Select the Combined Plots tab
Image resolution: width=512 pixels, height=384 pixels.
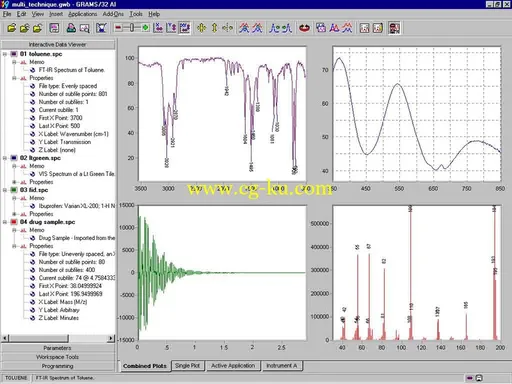pyautogui.click(x=145, y=366)
